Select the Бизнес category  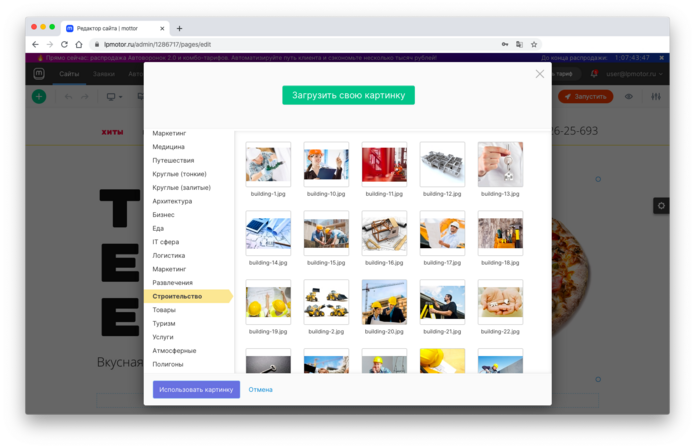164,215
